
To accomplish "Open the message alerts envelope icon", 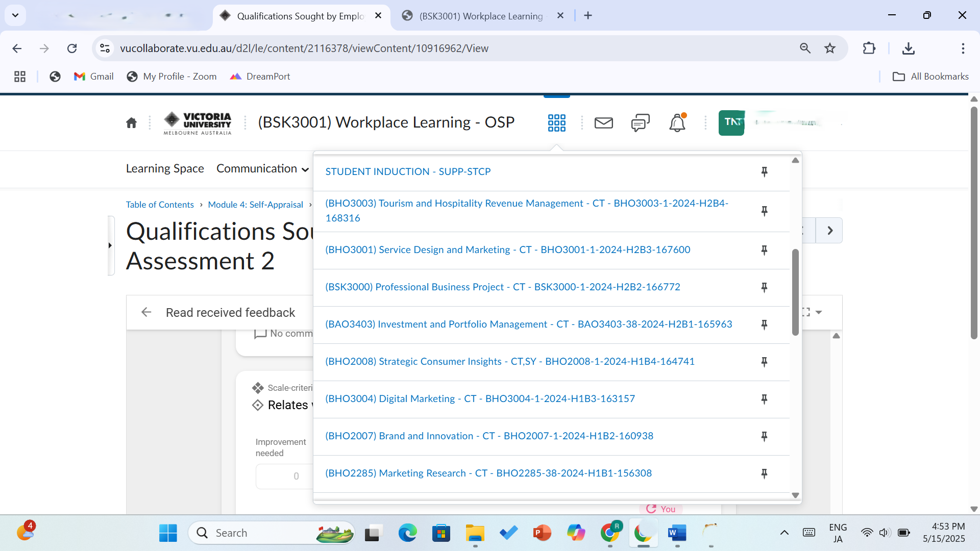I will [603, 122].
